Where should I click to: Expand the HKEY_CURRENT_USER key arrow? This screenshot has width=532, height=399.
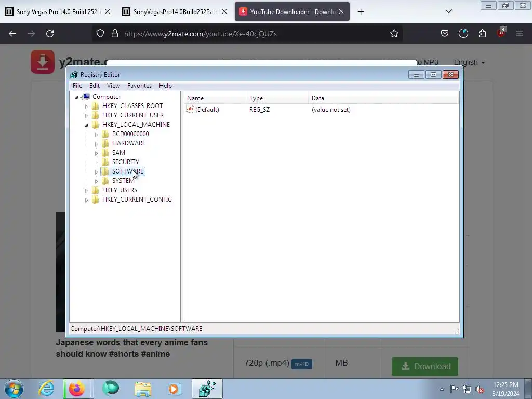(x=86, y=116)
